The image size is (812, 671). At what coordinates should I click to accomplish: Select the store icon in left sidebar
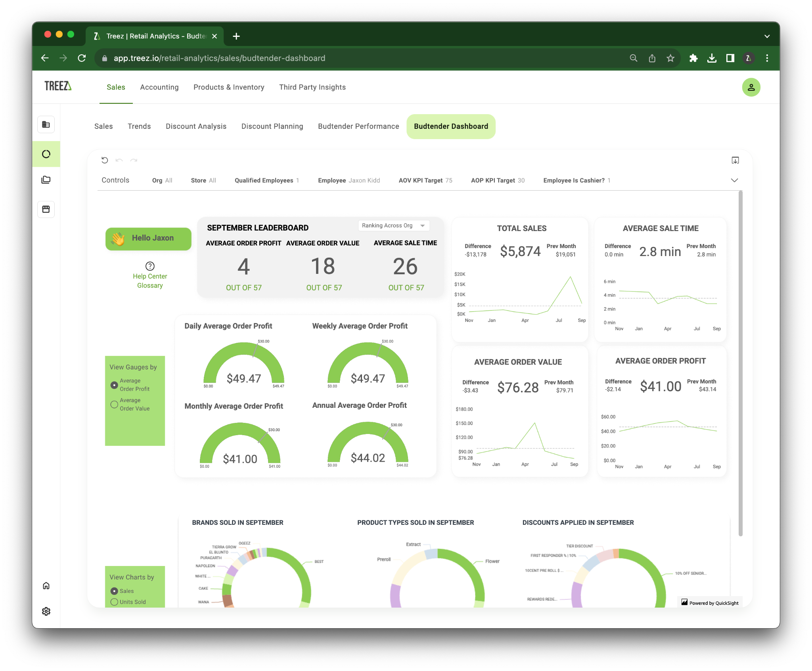(46, 209)
